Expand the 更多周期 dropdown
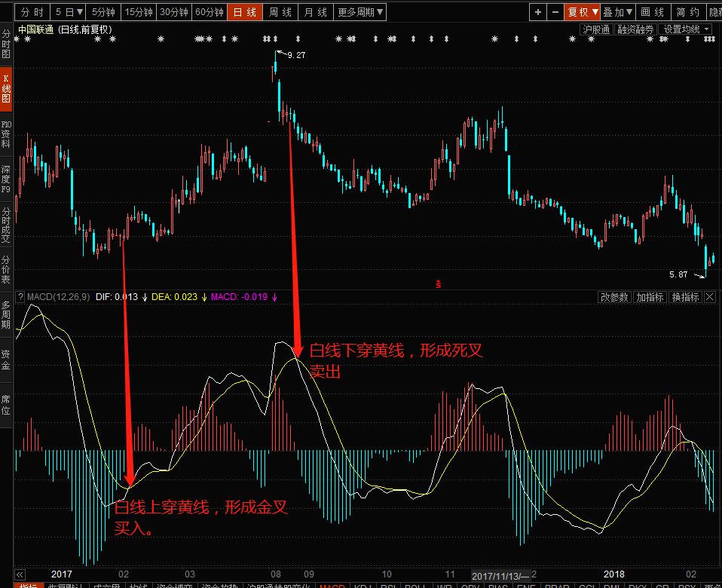The height and width of the screenshot is (588, 722). [x=360, y=12]
